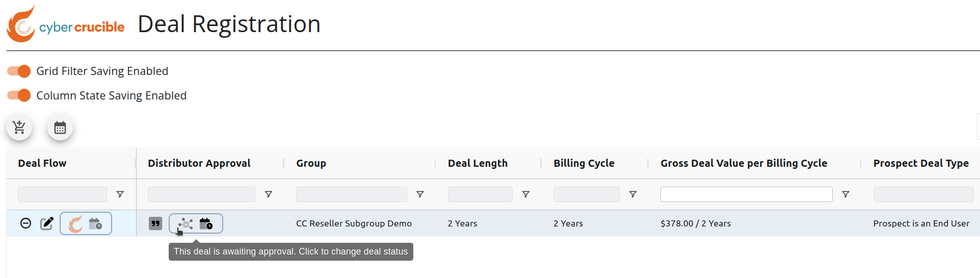Sort by Distributor Approval column header
Viewport: 980px width, 278px height.
point(199,163)
